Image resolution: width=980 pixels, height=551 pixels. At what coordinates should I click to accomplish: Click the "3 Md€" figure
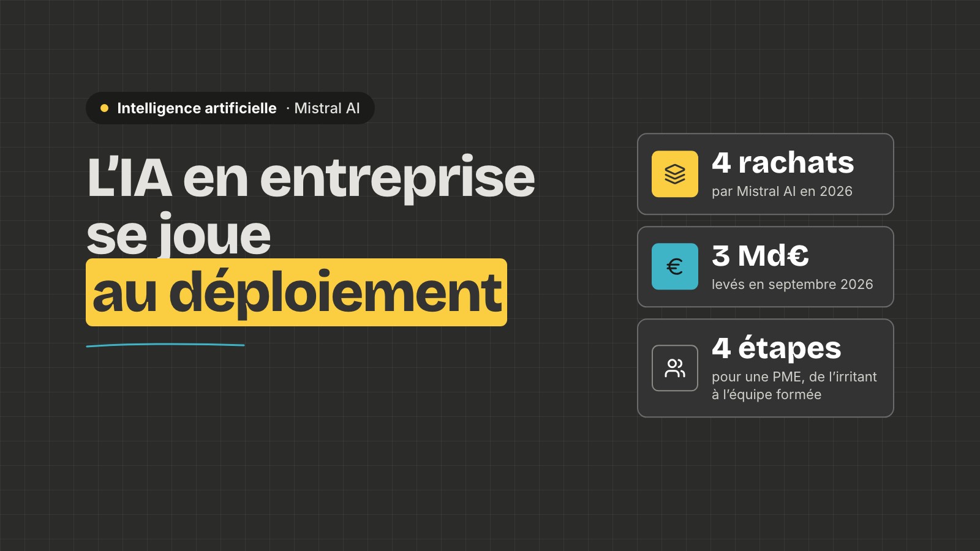coord(760,256)
